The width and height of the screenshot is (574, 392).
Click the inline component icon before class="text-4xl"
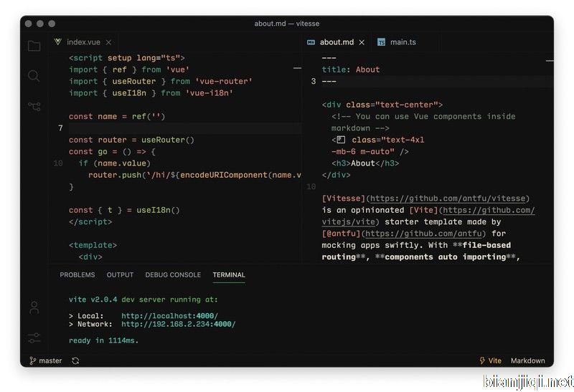coord(341,140)
